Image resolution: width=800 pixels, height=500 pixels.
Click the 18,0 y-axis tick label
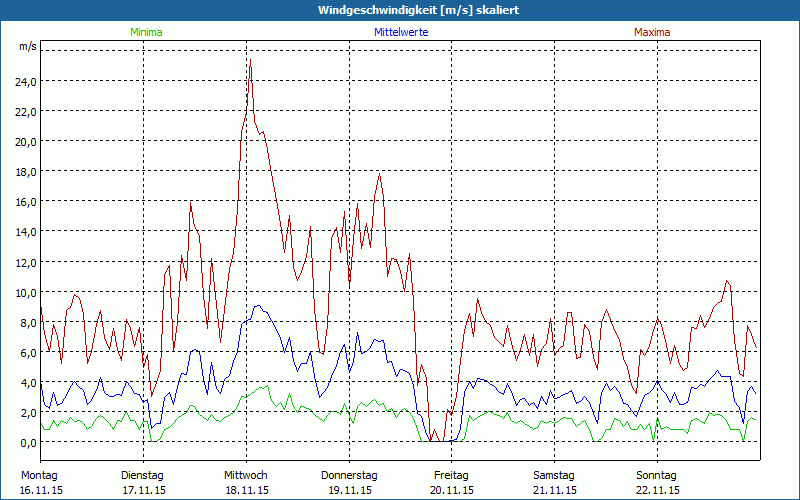25,171
